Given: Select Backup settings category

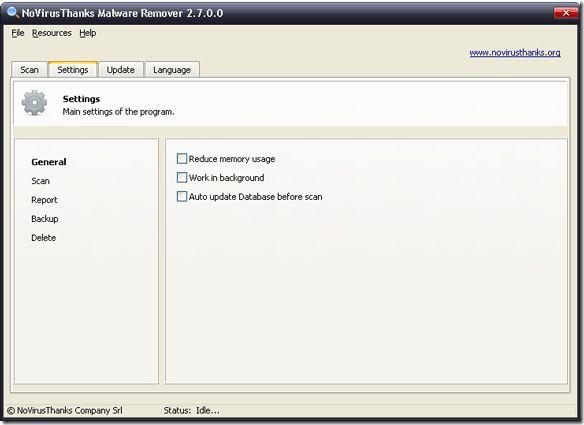Looking at the screenshot, I should click(45, 219).
